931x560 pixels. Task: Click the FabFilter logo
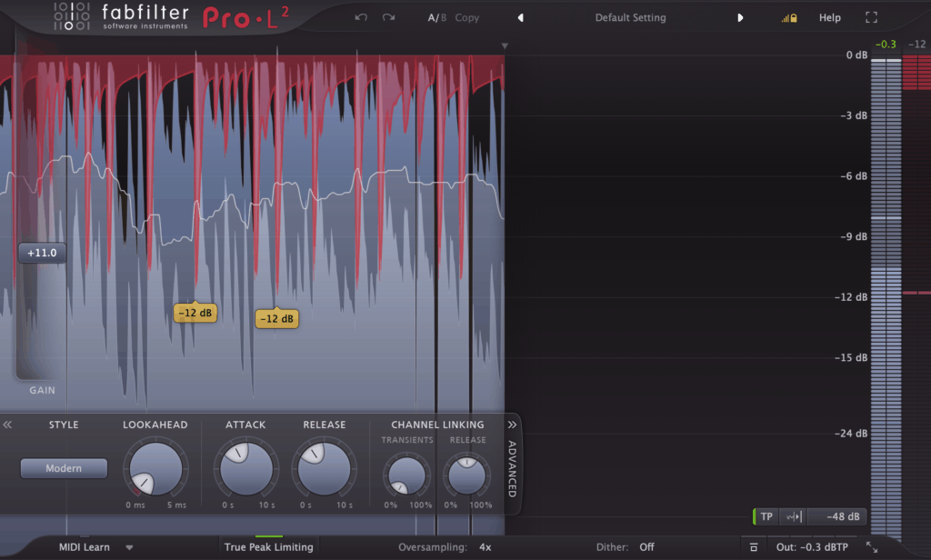(x=121, y=16)
